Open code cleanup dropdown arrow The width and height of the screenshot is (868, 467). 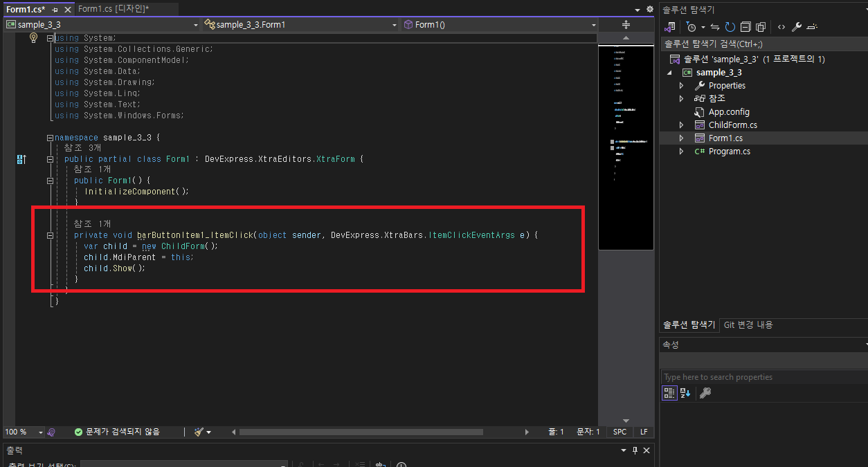point(209,432)
